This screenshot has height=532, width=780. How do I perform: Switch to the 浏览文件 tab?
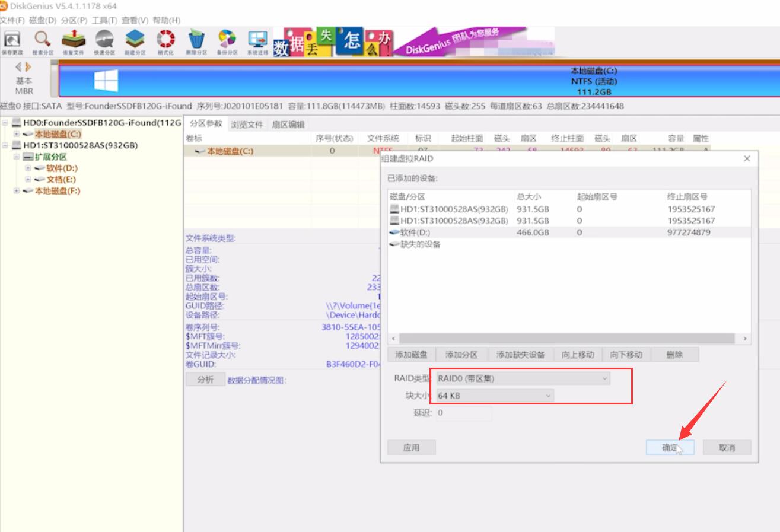[247, 125]
